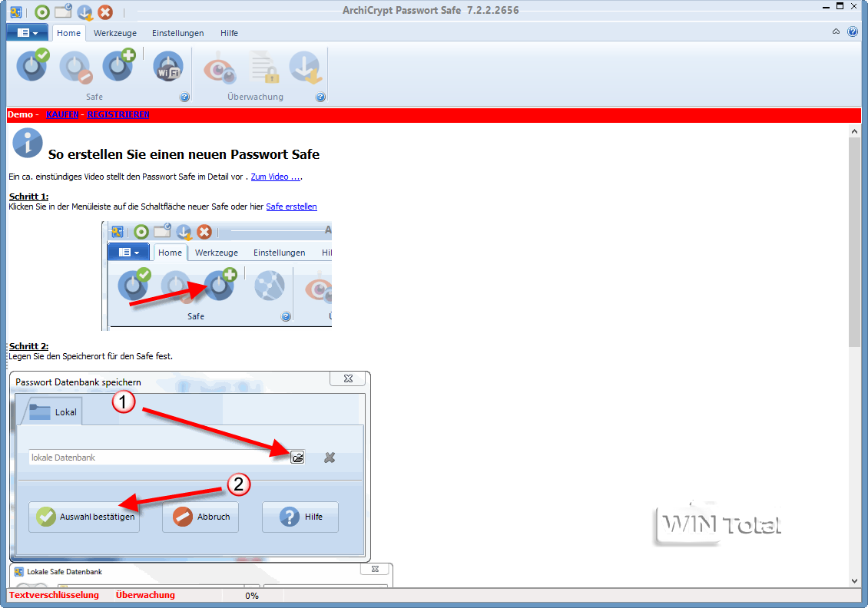Click the eye monitoring ribbon icon
The height and width of the screenshot is (608, 868).
[x=220, y=68]
